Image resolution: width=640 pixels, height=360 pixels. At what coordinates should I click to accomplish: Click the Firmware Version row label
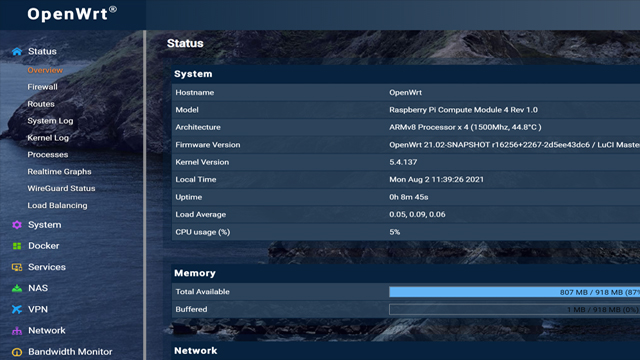pyautogui.click(x=208, y=145)
